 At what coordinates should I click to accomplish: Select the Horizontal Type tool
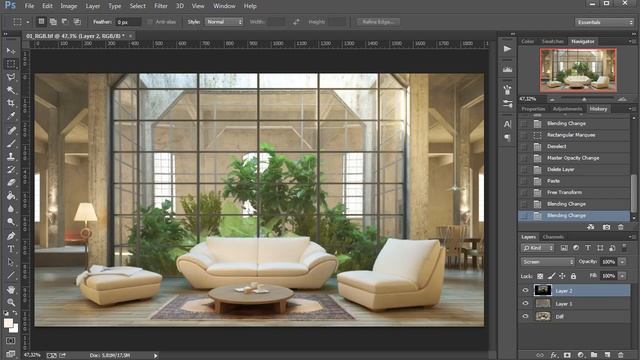[x=11, y=249]
